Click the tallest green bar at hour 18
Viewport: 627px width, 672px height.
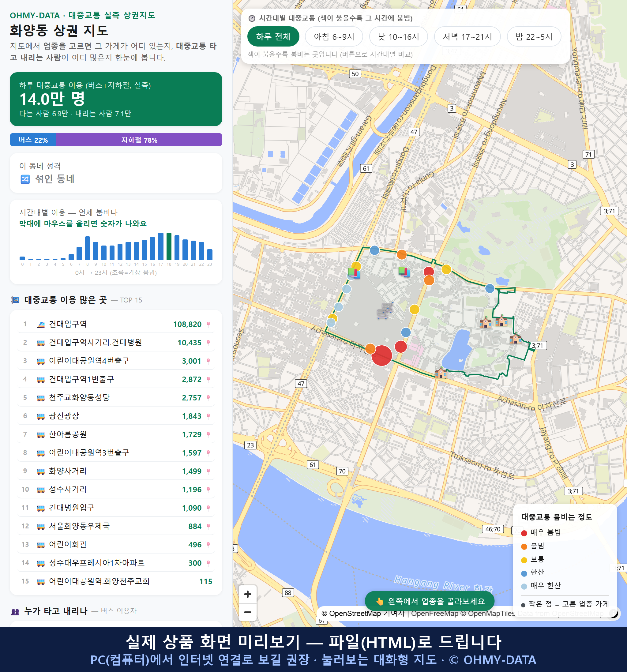tap(169, 246)
